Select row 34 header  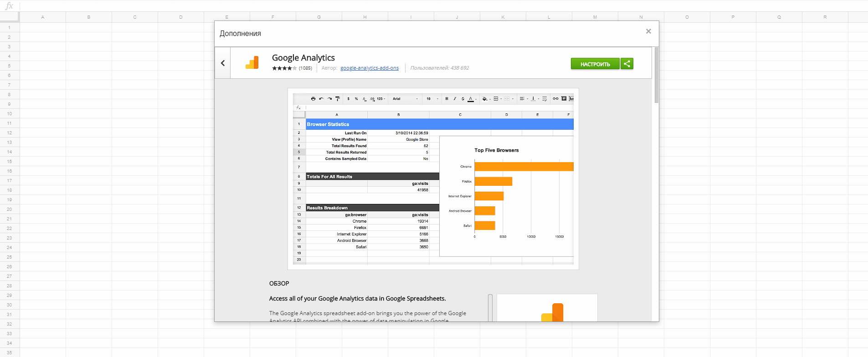(10, 343)
